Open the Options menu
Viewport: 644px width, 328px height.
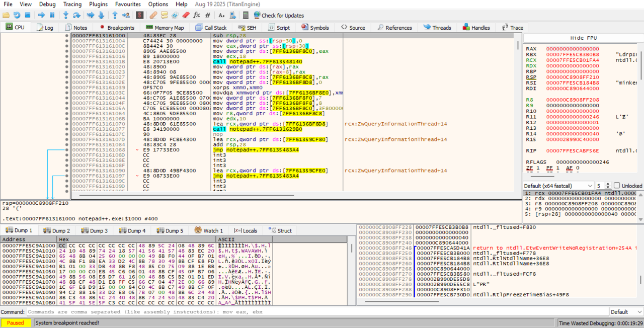click(x=158, y=4)
